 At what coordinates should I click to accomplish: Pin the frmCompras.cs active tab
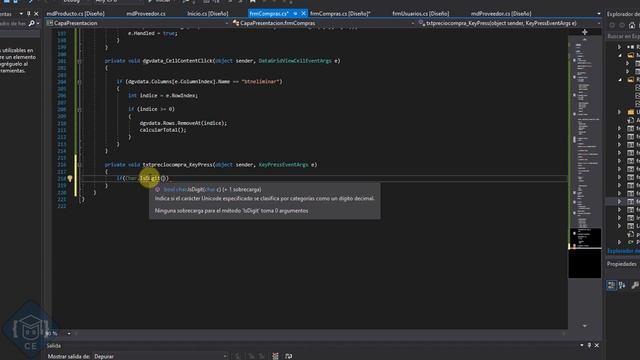point(295,13)
